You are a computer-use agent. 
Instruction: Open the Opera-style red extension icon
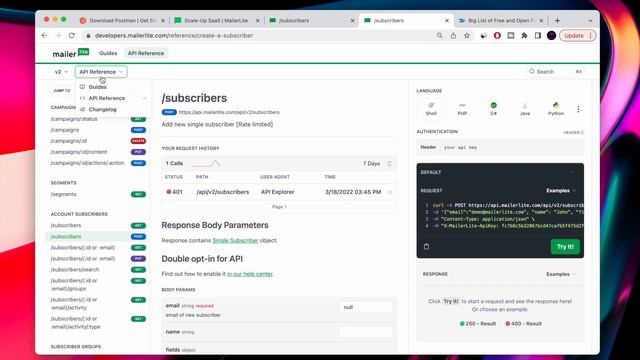click(497, 36)
